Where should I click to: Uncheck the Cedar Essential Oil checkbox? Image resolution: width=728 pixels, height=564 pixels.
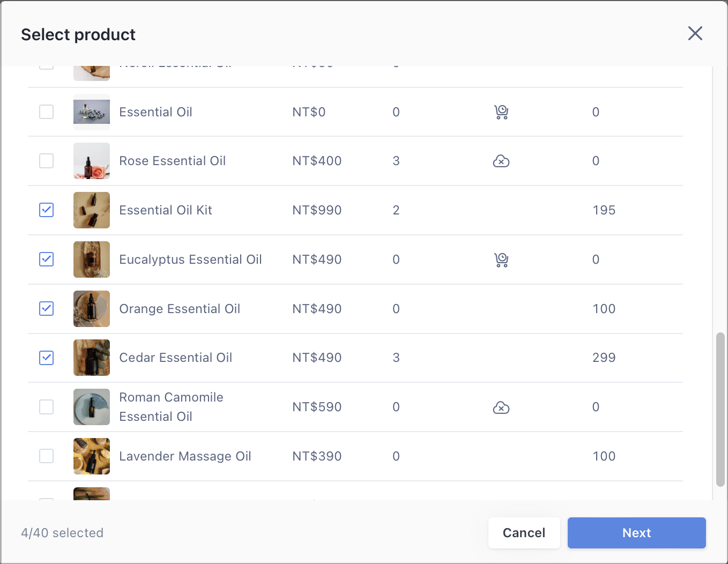47,358
